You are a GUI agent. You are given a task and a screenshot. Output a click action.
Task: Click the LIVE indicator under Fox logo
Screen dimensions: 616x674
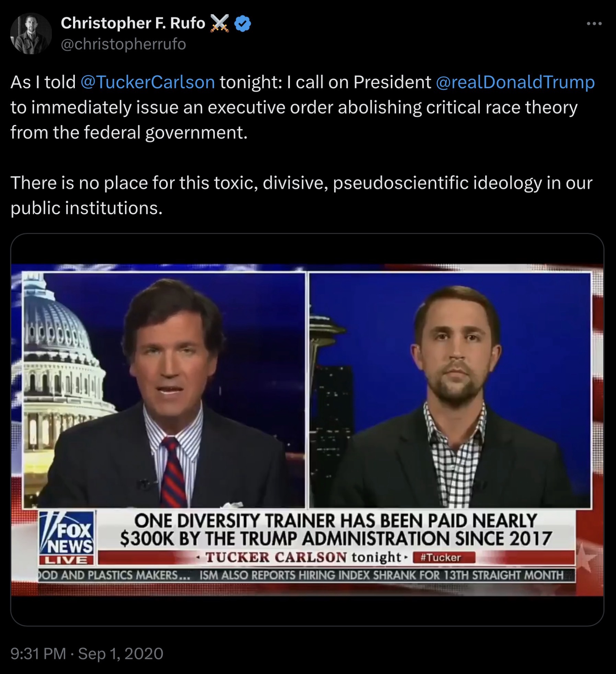click(67, 560)
